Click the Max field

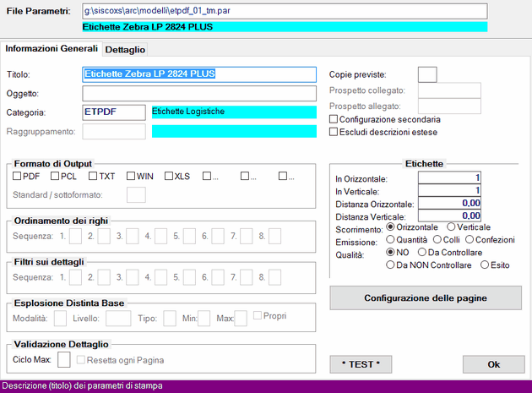click(241, 319)
